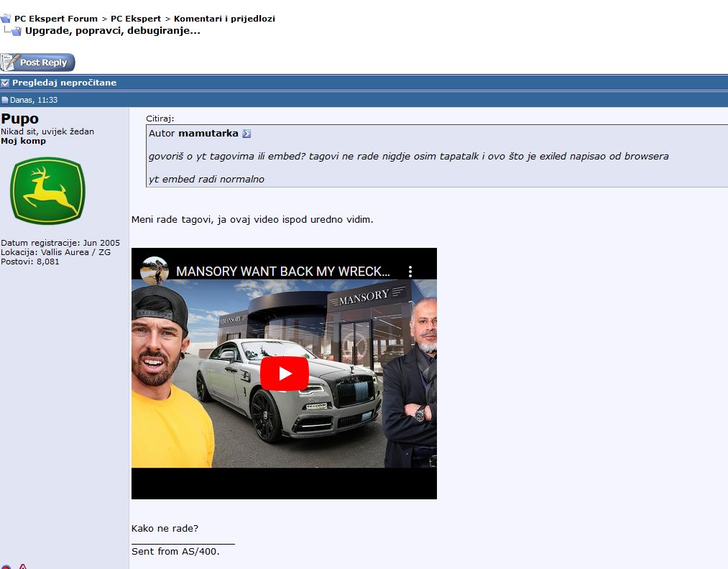The image size is (728, 569).
Task: Click quoted line yt embed radi normalno
Action: [x=206, y=179]
